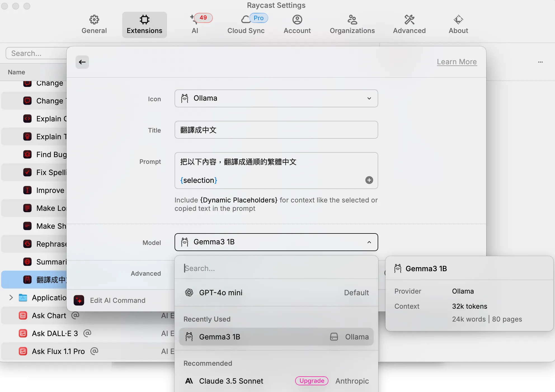Click the Title field 翻譯成中文
This screenshot has width=555, height=392.
click(276, 130)
